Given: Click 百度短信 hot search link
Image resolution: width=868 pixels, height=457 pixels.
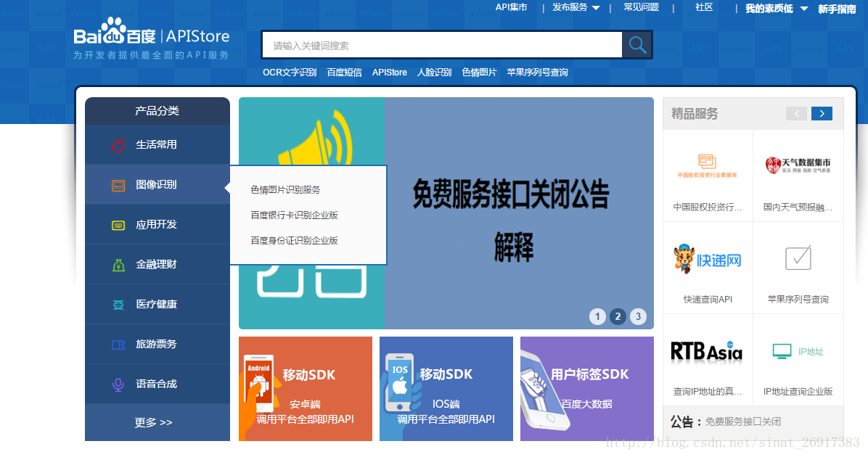Looking at the screenshot, I should [x=344, y=73].
